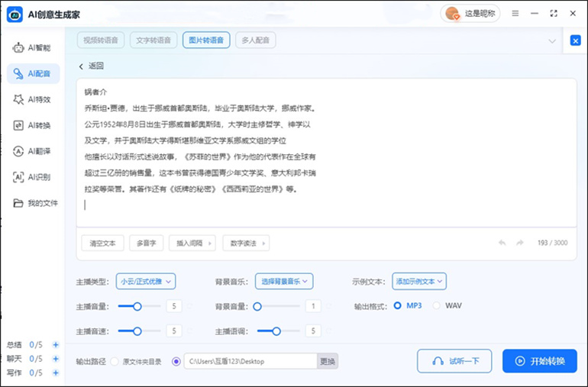The image size is (588, 387).
Task: Reset 主播语调 value icon
Action: click(329, 331)
